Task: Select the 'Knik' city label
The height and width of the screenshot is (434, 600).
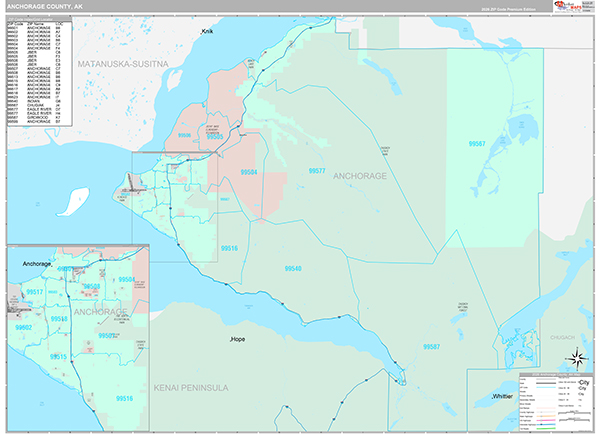Action: (207, 31)
